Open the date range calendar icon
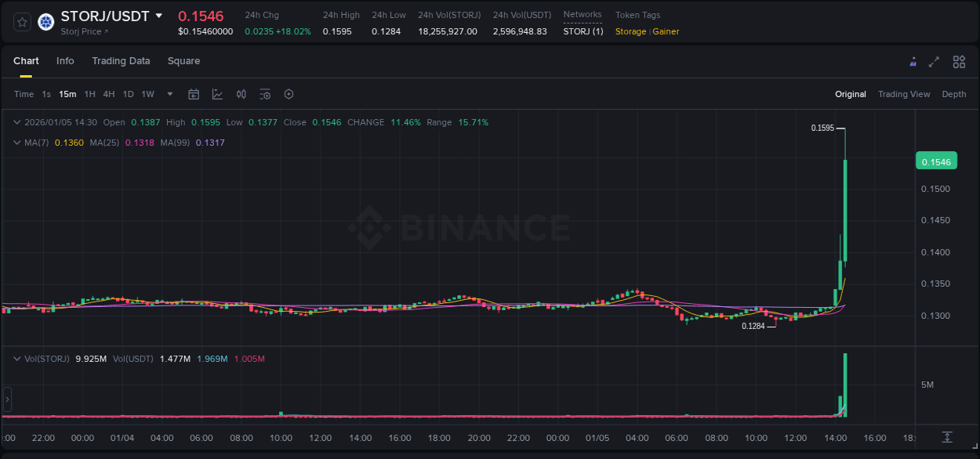The width and height of the screenshot is (980, 459). 194,94
